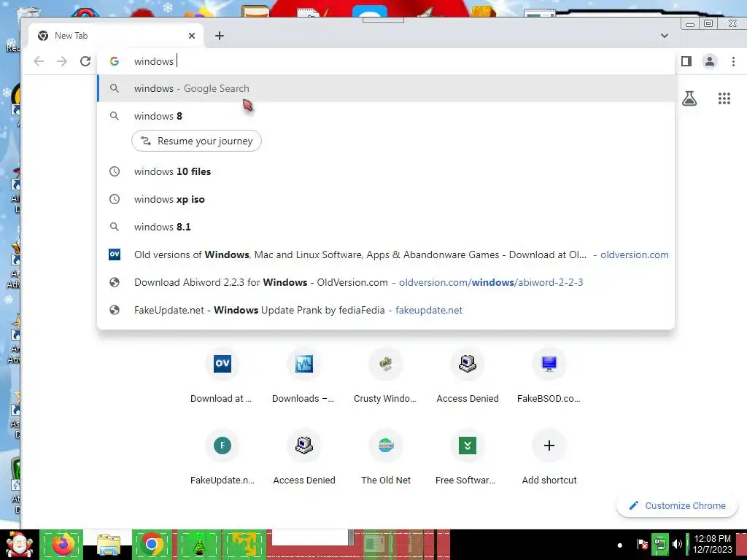Screen dimensions: 747x560
Task: Open the FakeBSOD.co... shortcut
Action: click(549, 376)
